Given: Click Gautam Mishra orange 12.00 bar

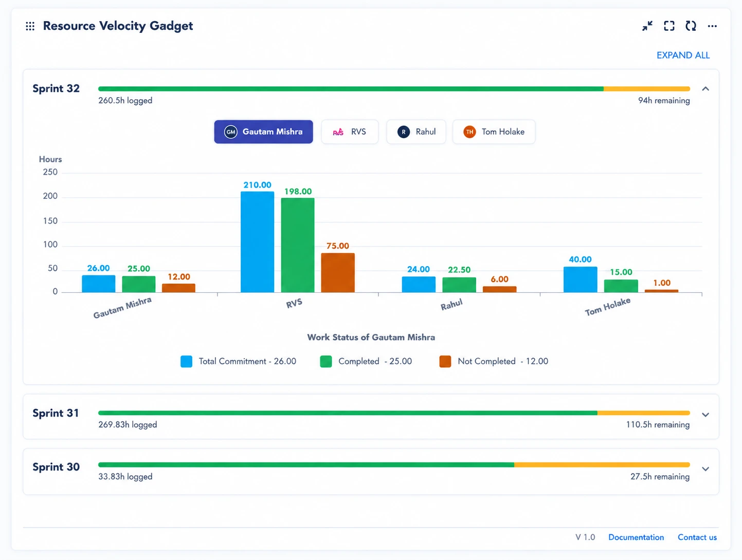Looking at the screenshot, I should pyautogui.click(x=179, y=288).
